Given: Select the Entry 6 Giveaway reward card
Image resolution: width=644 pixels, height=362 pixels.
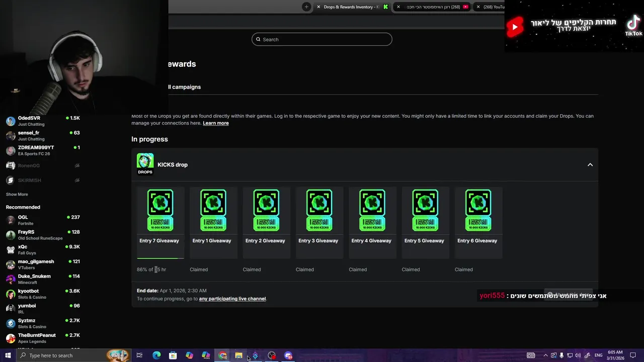Looking at the screenshot, I should 478,223.
